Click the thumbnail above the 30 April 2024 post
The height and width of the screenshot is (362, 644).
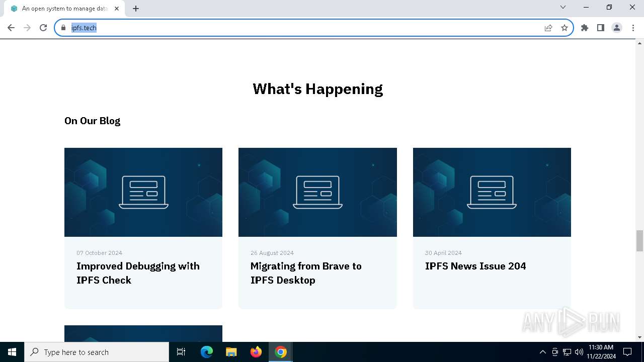click(x=492, y=192)
